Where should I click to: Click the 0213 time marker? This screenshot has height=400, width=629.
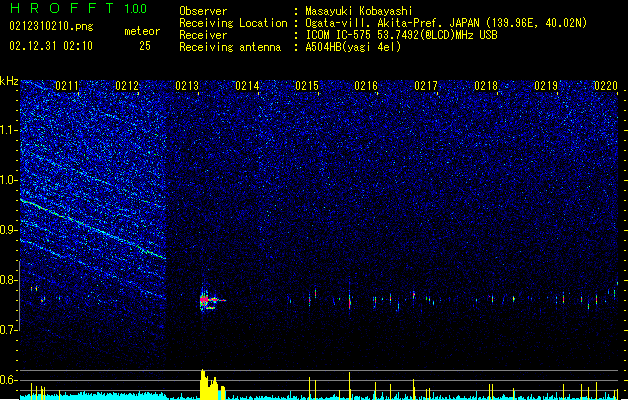(187, 86)
